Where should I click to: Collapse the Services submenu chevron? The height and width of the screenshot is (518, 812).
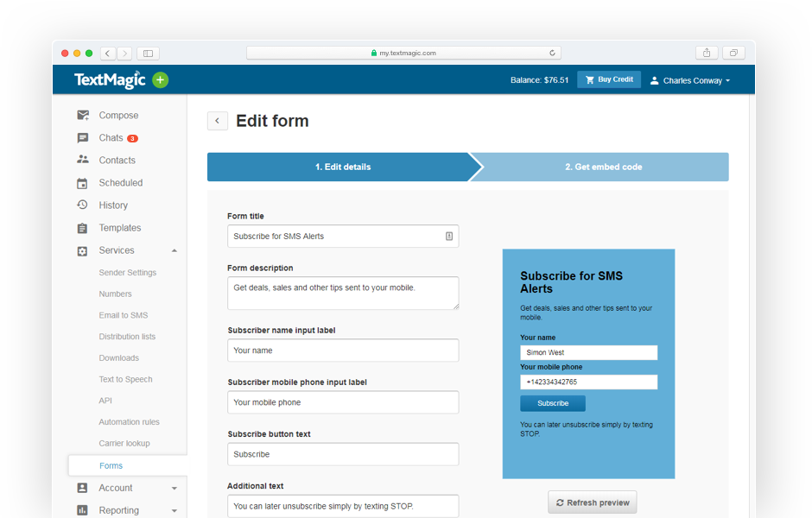(x=175, y=250)
